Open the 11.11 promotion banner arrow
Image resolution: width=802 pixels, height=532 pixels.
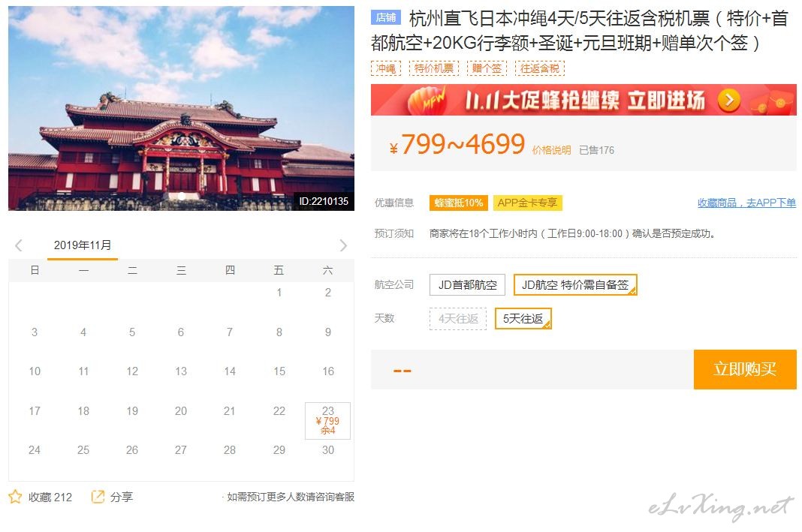(x=729, y=101)
